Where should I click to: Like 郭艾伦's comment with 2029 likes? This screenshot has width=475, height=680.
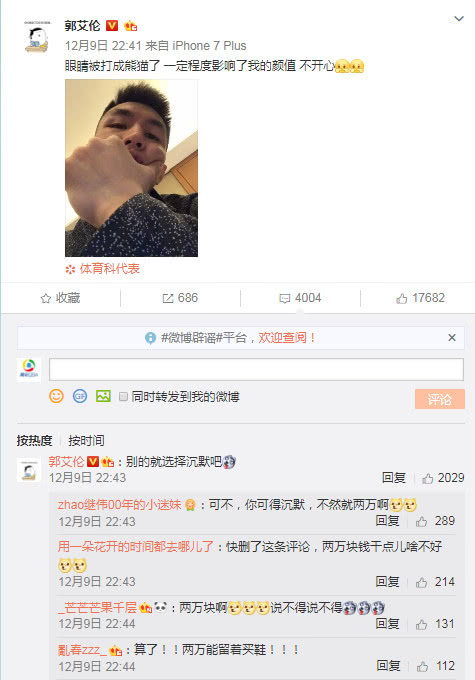[x=443, y=478]
